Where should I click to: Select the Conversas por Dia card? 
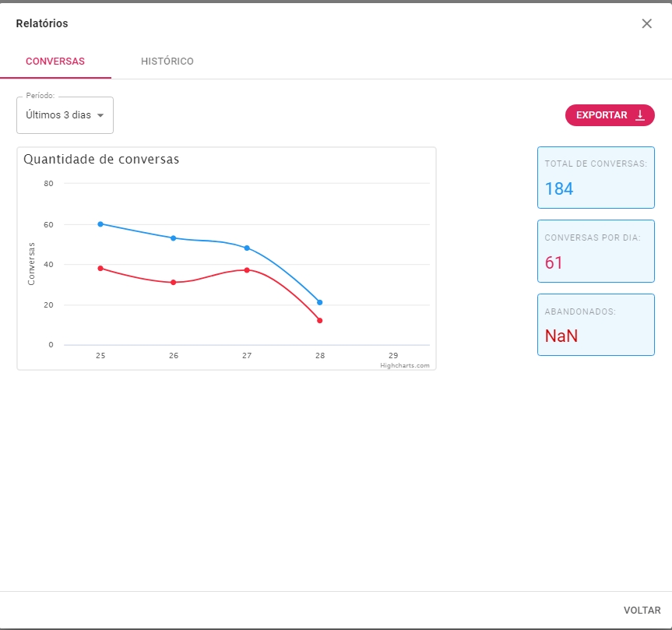(x=596, y=251)
